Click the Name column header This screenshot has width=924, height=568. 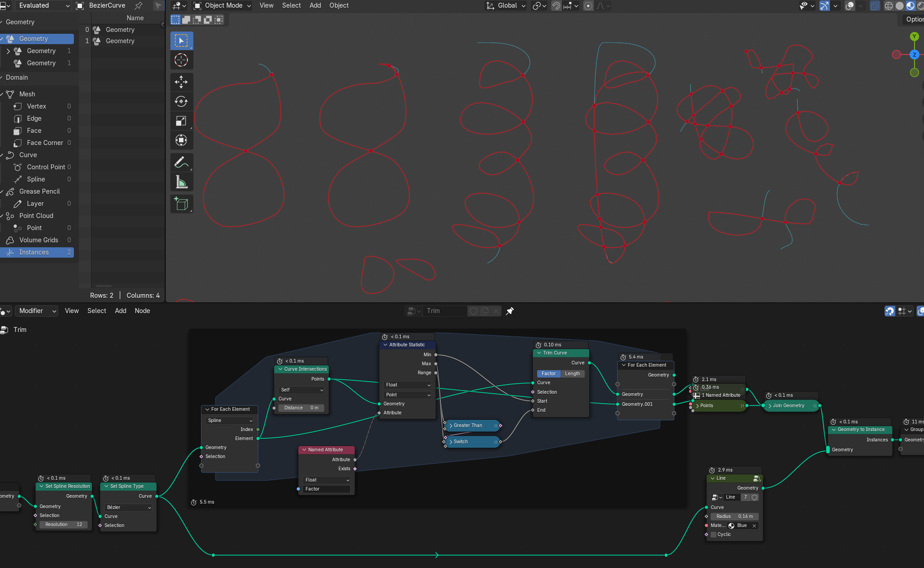(135, 18)
